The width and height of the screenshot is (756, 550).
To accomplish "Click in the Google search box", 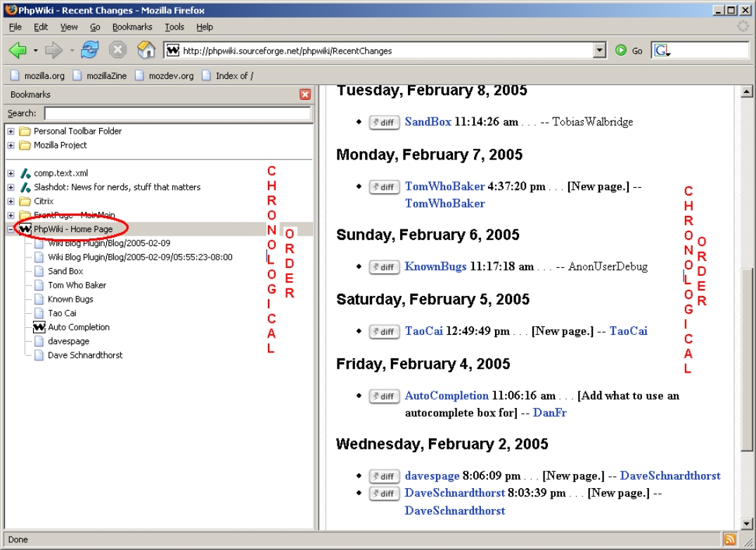I will tap(710, 50).
